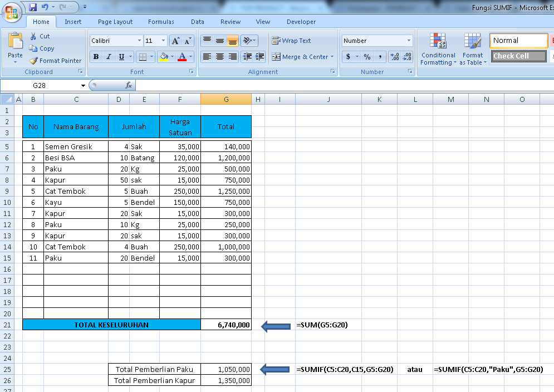Center text horizontally

[220, 57]
